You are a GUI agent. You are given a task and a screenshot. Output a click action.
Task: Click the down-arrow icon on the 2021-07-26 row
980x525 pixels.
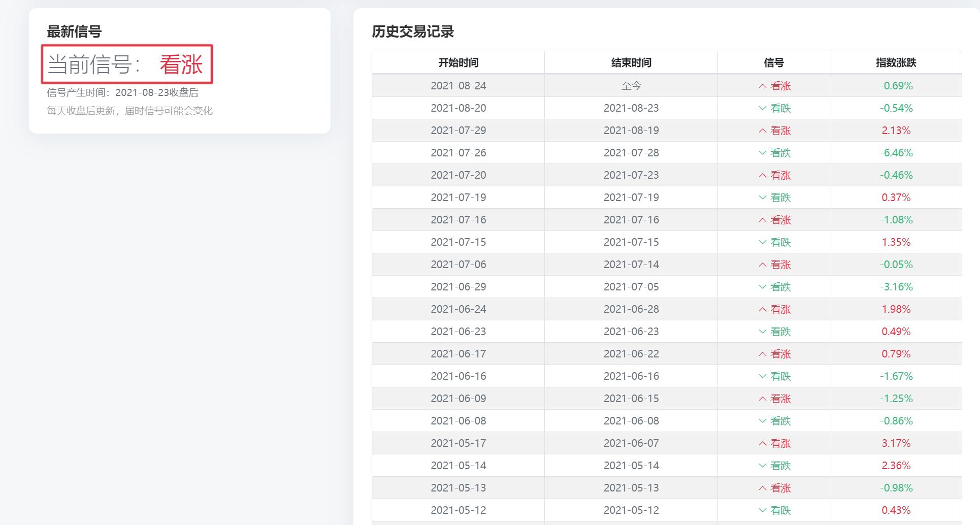click(x=761, y=152)
